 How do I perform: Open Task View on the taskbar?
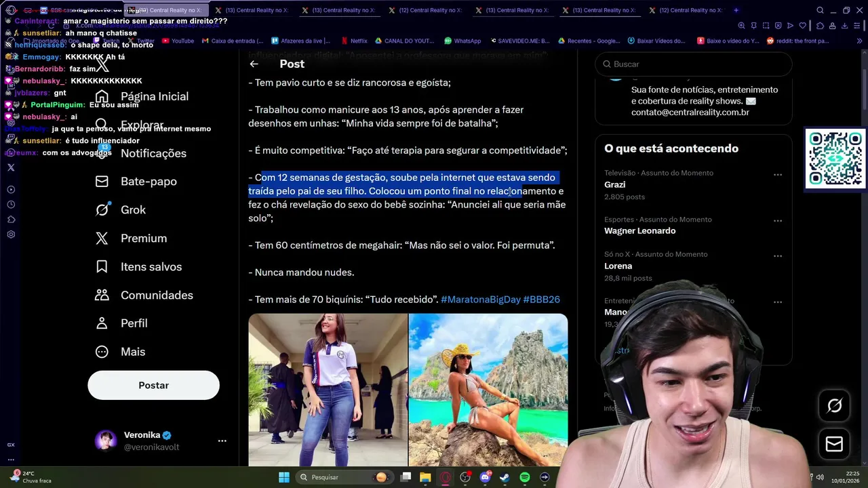coord(406,477)
